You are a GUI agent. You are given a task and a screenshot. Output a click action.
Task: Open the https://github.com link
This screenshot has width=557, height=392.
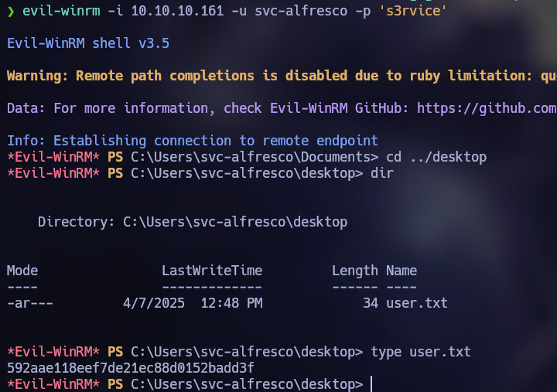pyautogui.click(x=487, y=108)
